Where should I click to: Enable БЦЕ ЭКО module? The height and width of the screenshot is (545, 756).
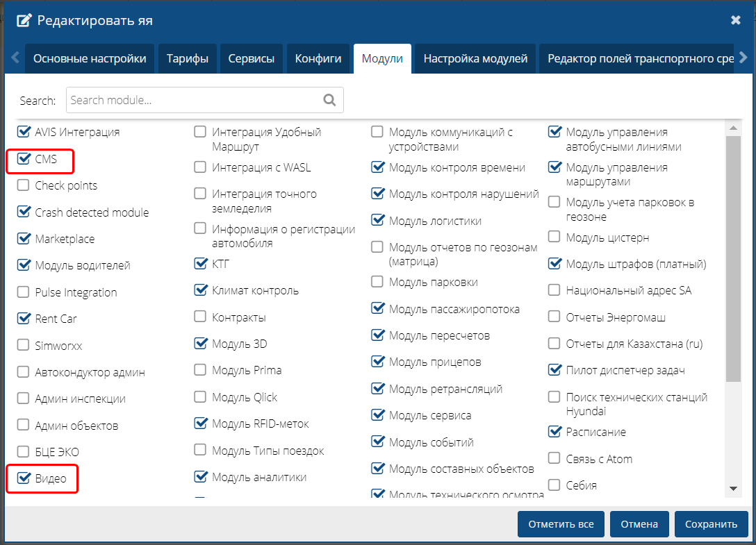(23, 451)
